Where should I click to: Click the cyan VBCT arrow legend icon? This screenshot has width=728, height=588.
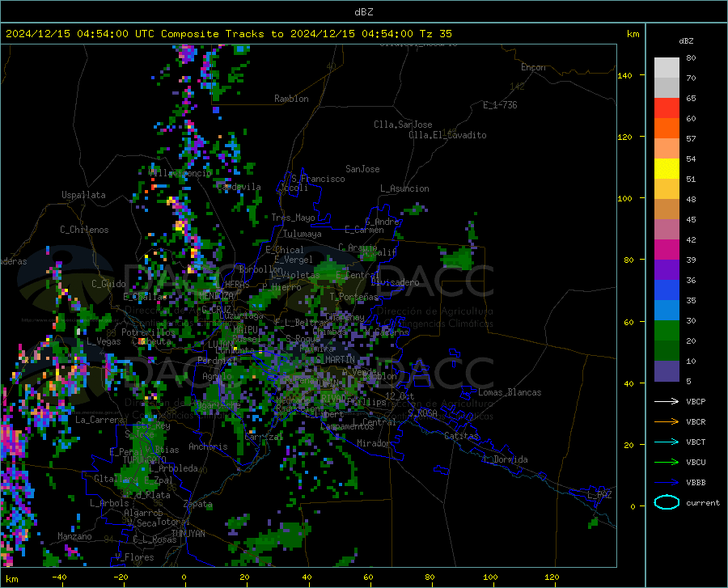point(667,442)
